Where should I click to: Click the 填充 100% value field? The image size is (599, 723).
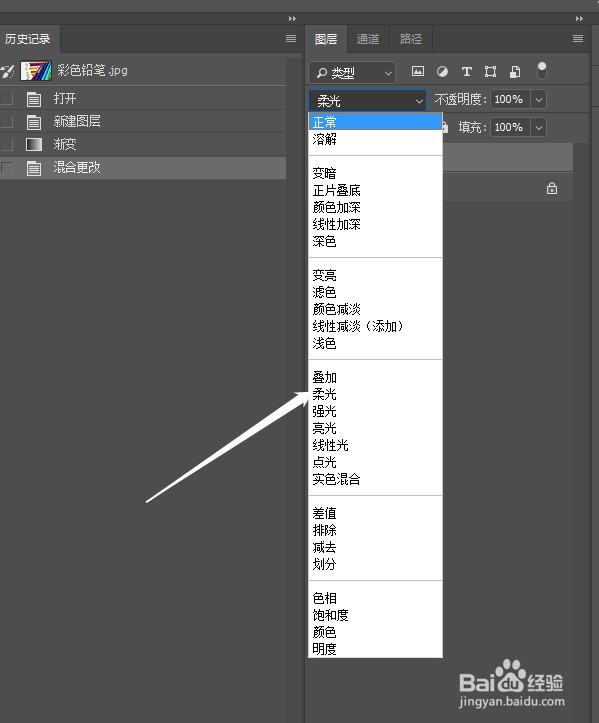[x=510, y=127]
